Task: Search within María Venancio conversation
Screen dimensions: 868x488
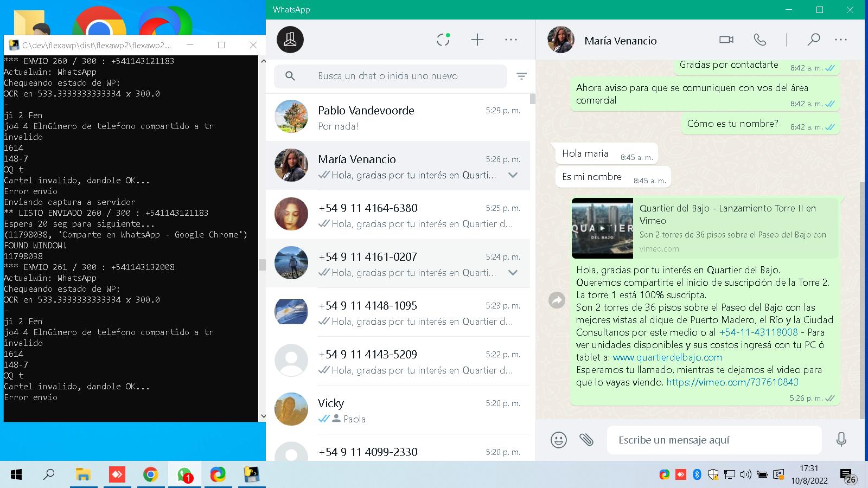Action: tap(813, 40)
